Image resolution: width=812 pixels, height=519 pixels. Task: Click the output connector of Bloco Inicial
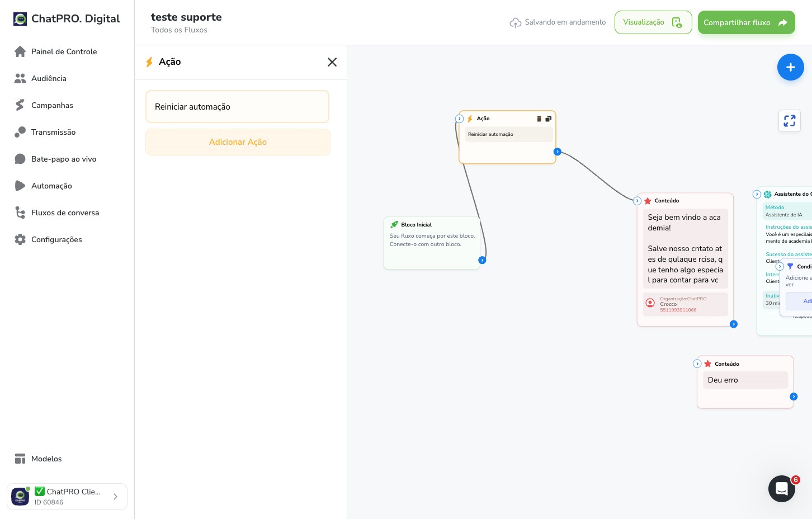[482, 260]
